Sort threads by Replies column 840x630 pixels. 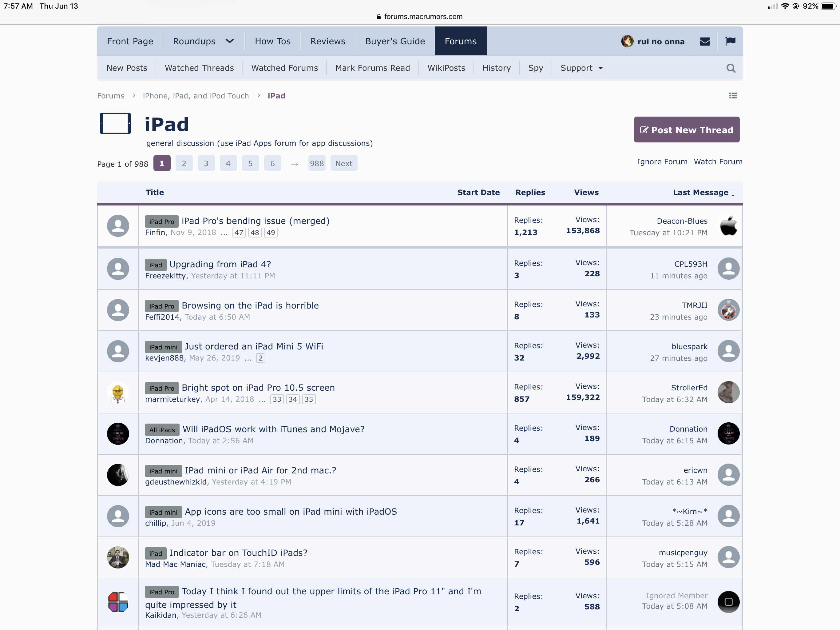pos(530,192)
